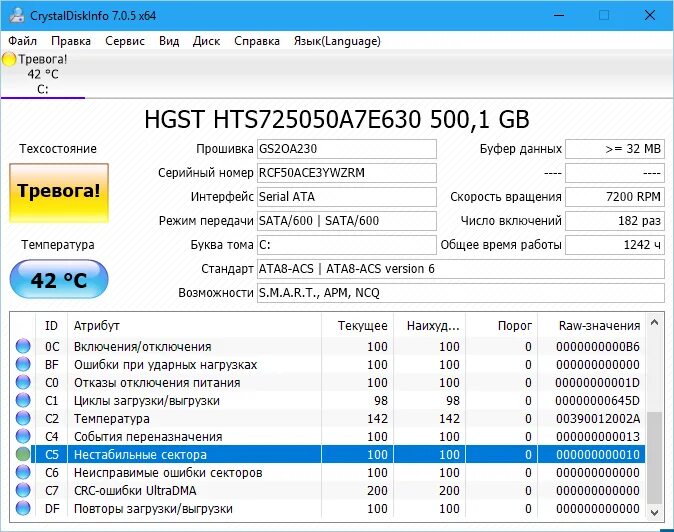Click the CrystalDiskInfo app icon in title bar

16,15
